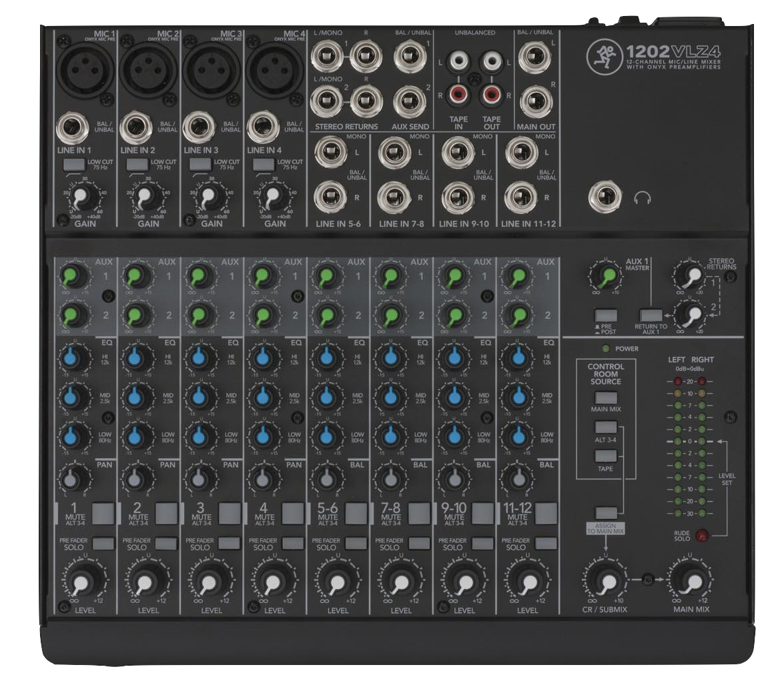Mute channel 11-12 with its MUTE button

click(546, 513)
